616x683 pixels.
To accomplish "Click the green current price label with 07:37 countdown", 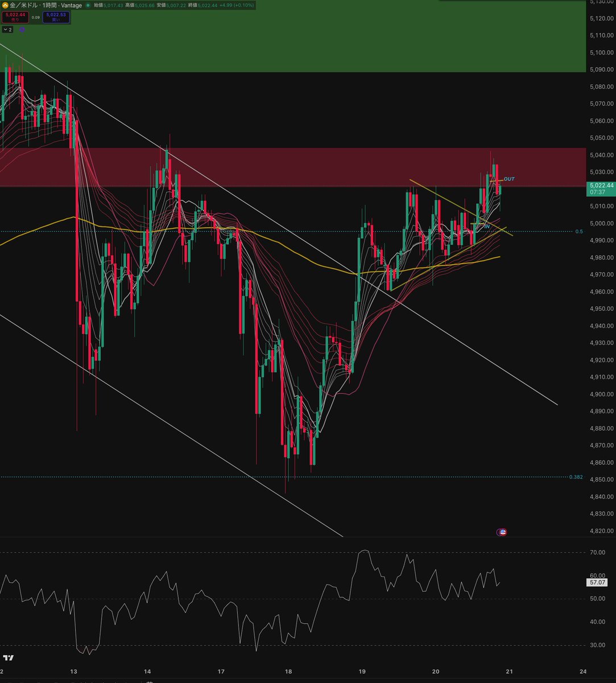I will point(600,188).
